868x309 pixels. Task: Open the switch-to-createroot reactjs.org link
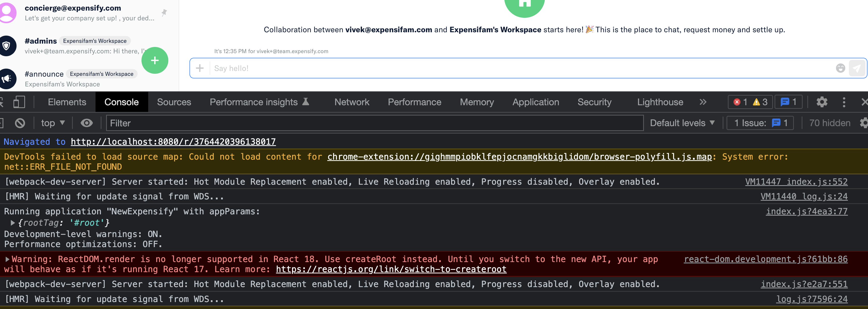(x=391, y=269)
